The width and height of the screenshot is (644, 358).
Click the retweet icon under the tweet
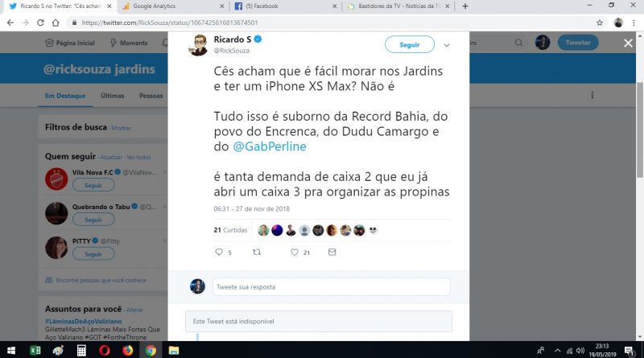pyautogui.click(x=257, y=252)
